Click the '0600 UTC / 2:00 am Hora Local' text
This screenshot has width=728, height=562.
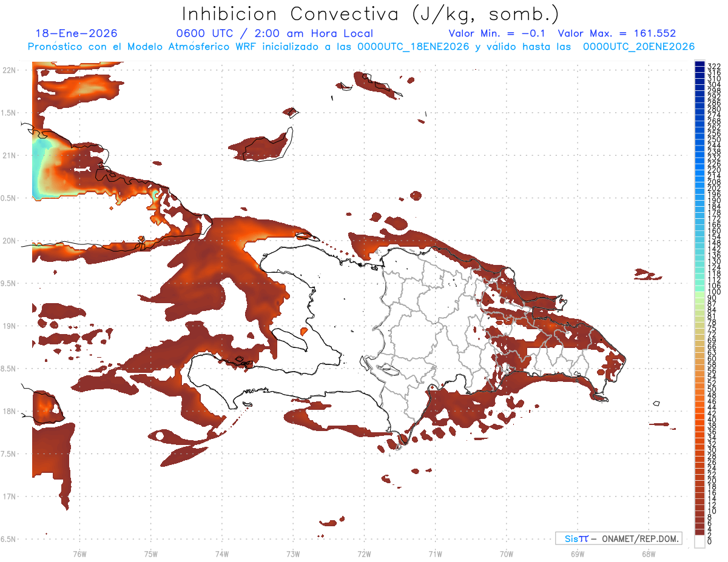274,33
